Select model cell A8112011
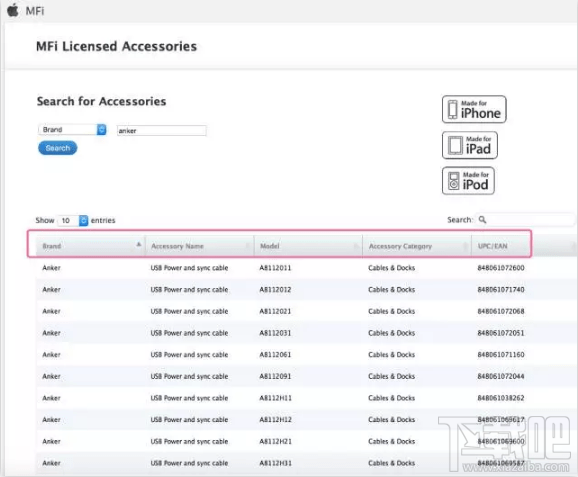 click(x=275, y=268)
